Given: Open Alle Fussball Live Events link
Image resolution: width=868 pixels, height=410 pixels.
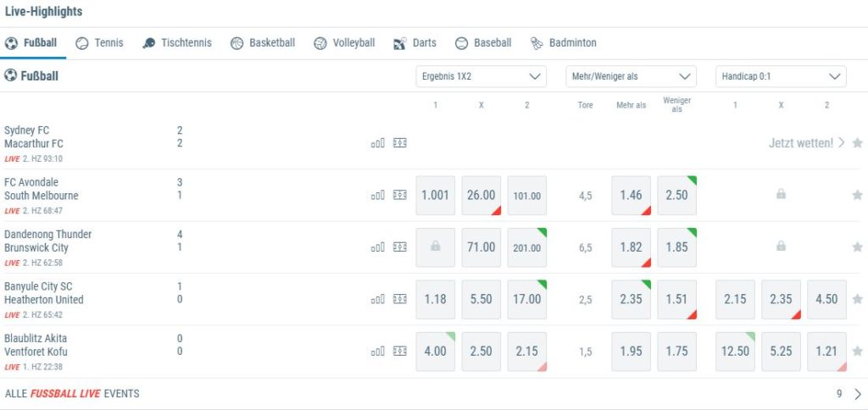Looking at the screenshot, I should click(x=72, y=393).
